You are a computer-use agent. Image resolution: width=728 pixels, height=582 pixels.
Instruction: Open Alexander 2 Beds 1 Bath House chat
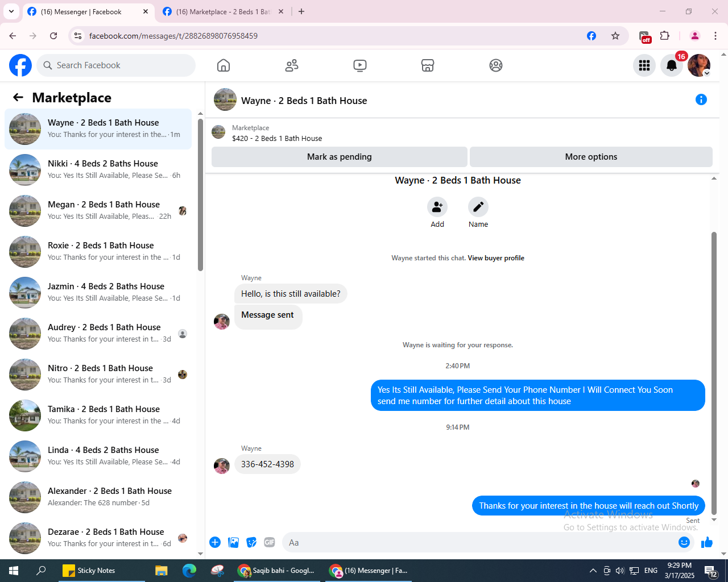tap(98, 497)
